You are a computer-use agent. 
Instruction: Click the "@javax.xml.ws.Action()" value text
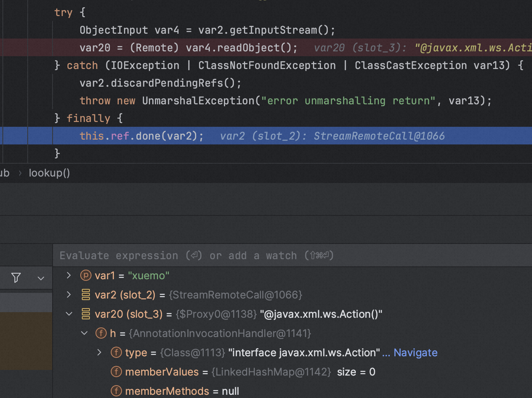(321, 314)
